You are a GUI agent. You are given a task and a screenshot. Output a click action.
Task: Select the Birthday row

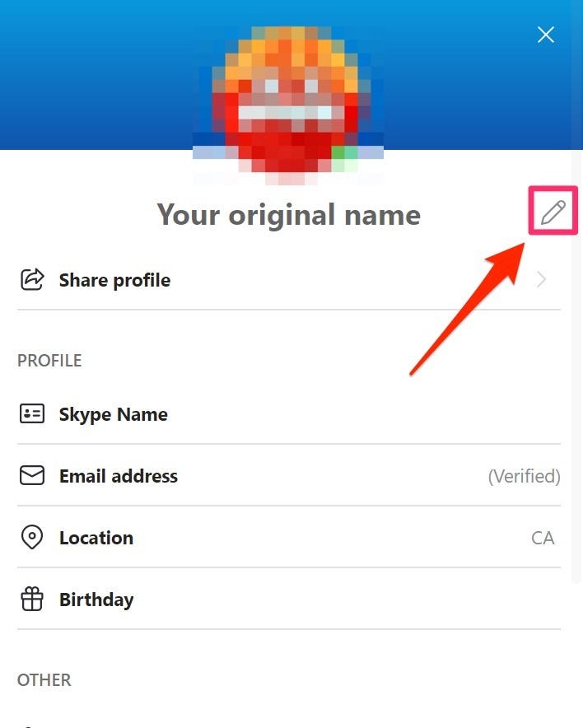tap(96, 600)
